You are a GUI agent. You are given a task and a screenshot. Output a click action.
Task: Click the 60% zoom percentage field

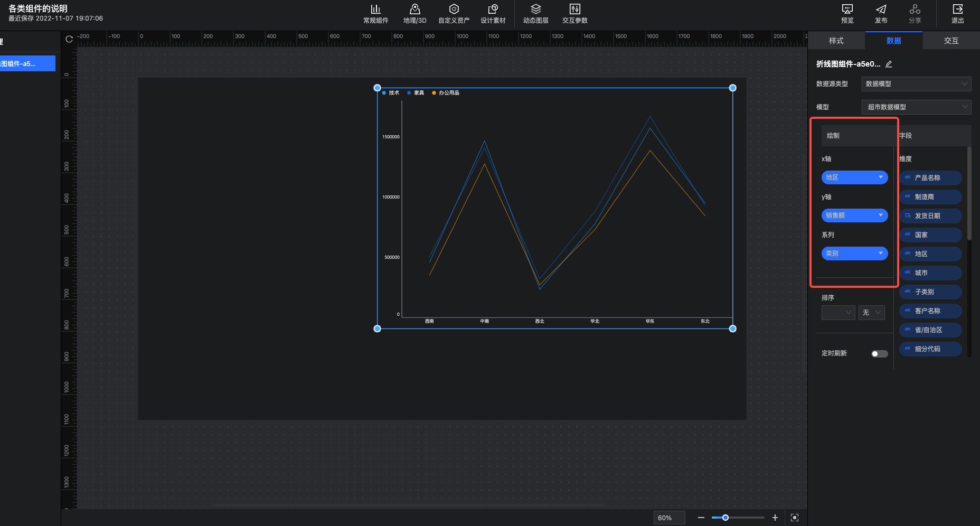pos(669,518)
